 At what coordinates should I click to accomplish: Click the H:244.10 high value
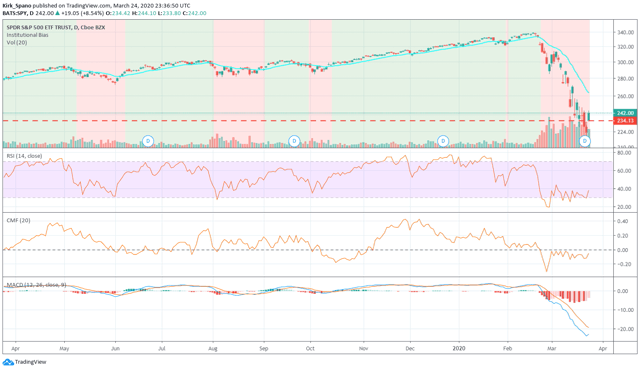point(144,13)
